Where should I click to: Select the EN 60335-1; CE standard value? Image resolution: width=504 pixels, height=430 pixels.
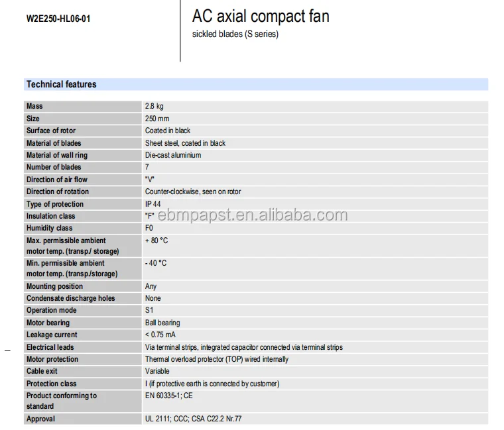tap(169, 396)
